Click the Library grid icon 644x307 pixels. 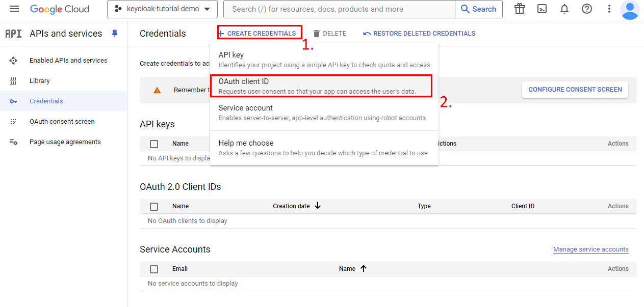point(13,81)
